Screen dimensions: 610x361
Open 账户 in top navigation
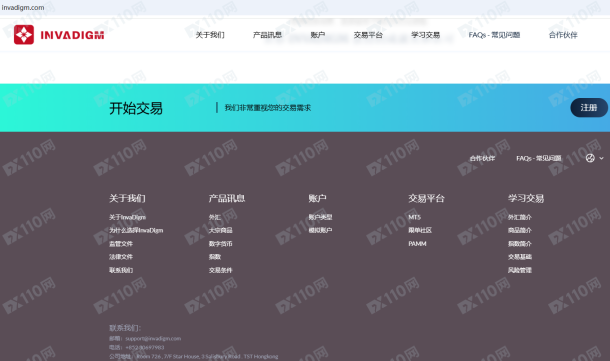tap(317, 35)
